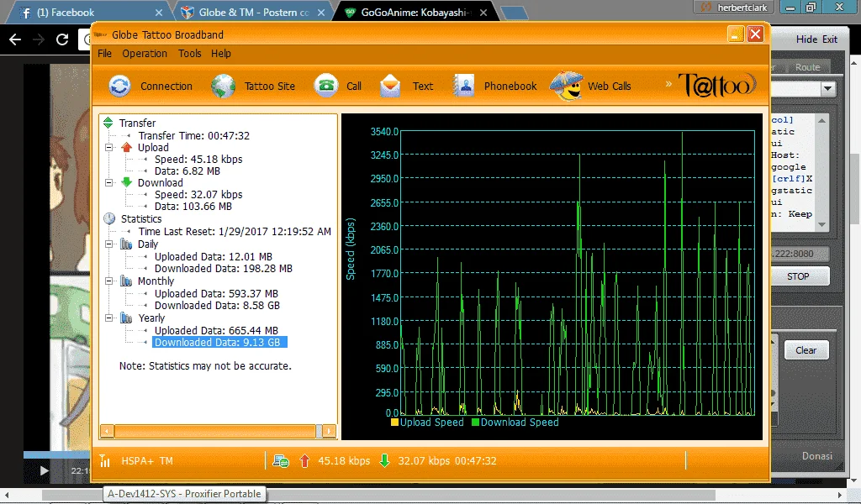The image size is (861, 504).
Task: Select Monthly Uploaded Data 593.37 MB row
Action: (216, 293)
